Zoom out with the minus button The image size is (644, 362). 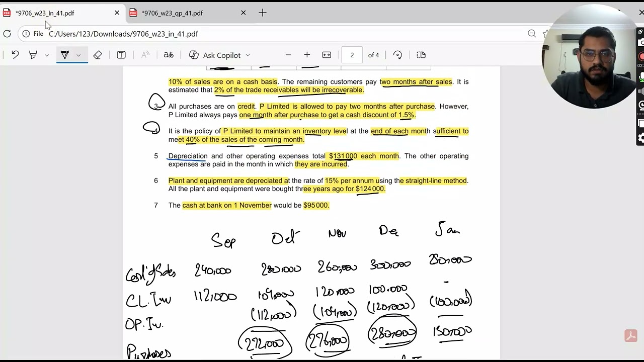(288, 55)
